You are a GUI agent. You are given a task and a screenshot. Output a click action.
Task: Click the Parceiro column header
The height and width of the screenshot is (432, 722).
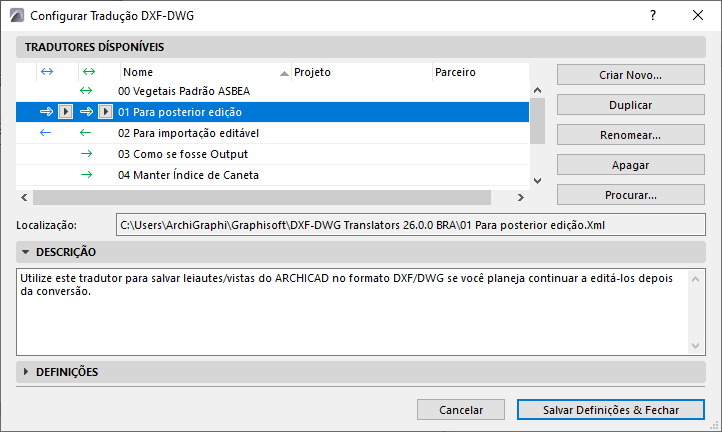pos(478,72)
